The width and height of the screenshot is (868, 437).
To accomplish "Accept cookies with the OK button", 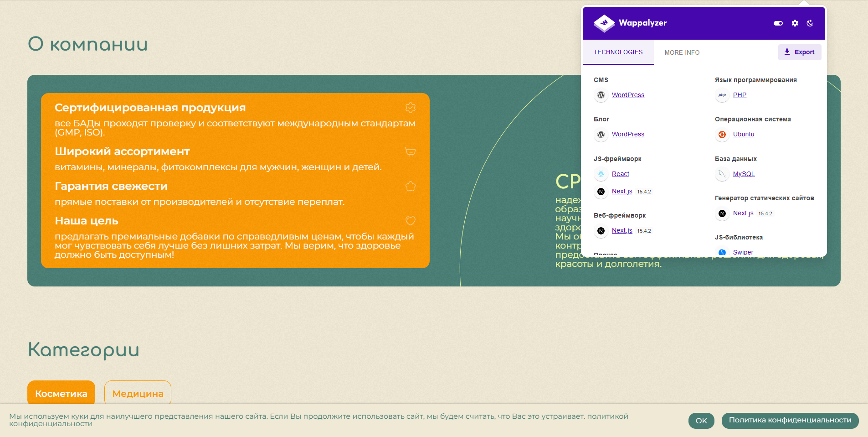I will 701,421.
